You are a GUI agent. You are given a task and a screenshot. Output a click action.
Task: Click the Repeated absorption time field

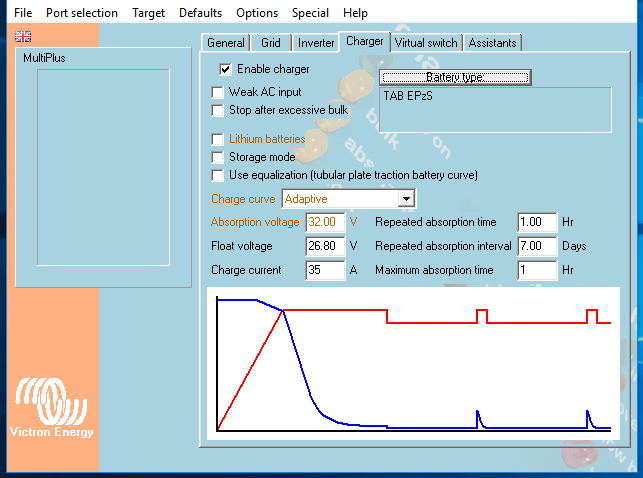pyautogui.click(x=537, y=222)
